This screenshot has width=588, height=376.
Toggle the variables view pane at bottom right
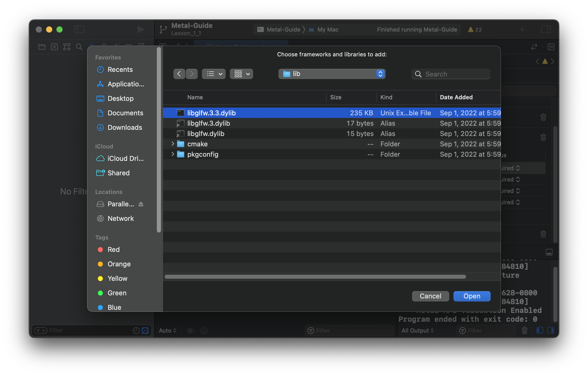pyautogui.click(x=540, y=330)
